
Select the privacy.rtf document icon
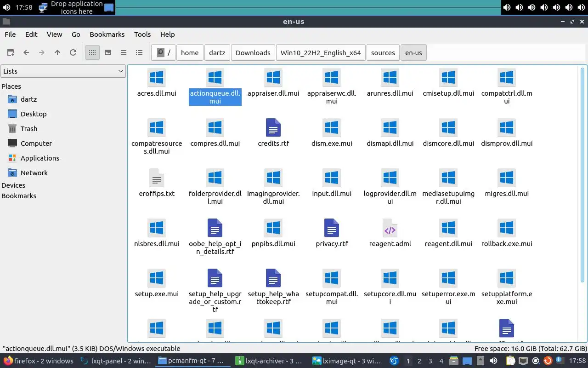click(332, 228)
